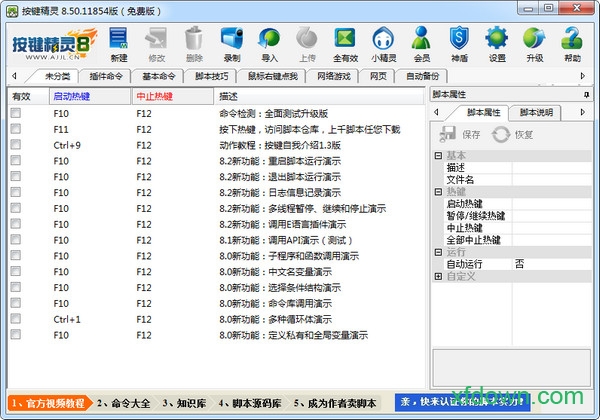The image size is (600, 420).
Task: Check the Ctrl+1 多种循环体演示 row checkbox
Action: [16, 319]
